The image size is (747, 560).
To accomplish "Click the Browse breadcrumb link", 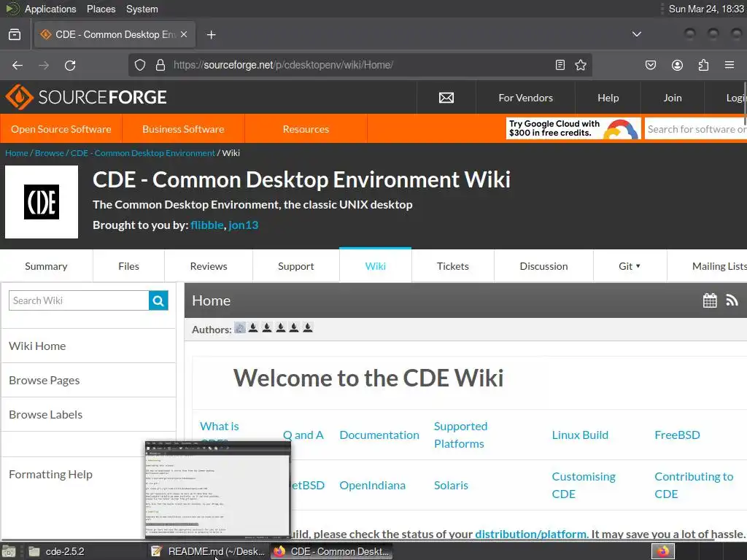I will [x=49, y=153].
